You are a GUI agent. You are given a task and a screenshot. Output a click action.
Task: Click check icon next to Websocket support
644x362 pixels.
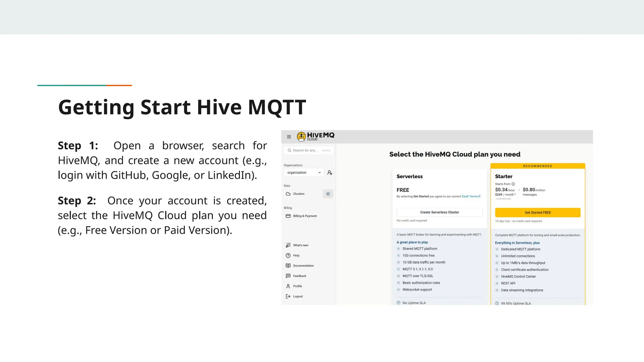pyautogui.click(x=398, y=290)
